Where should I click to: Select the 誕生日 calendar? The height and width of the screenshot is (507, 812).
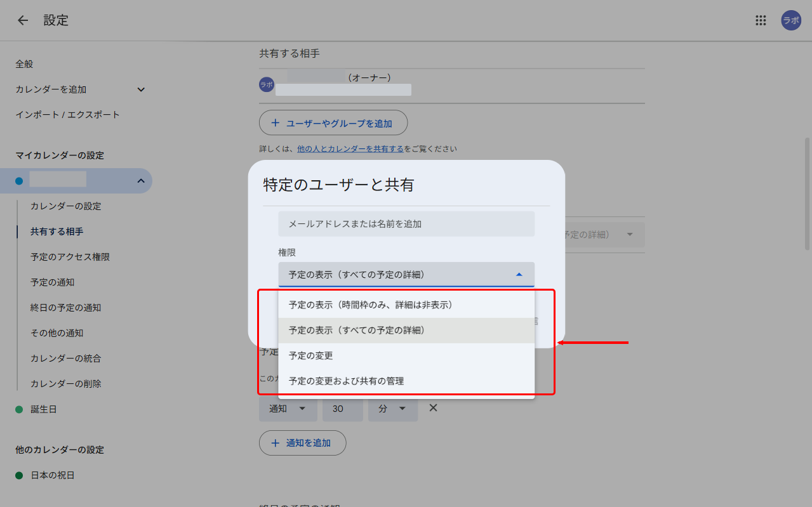pyautogui.click(x=44, y=409)
